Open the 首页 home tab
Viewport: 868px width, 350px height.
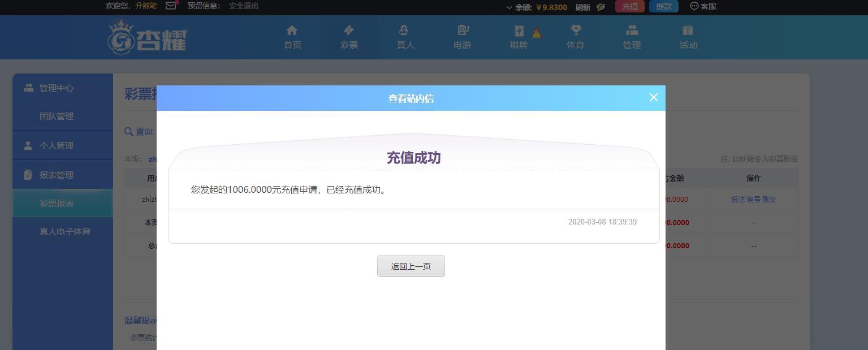(x=292, y=37)
